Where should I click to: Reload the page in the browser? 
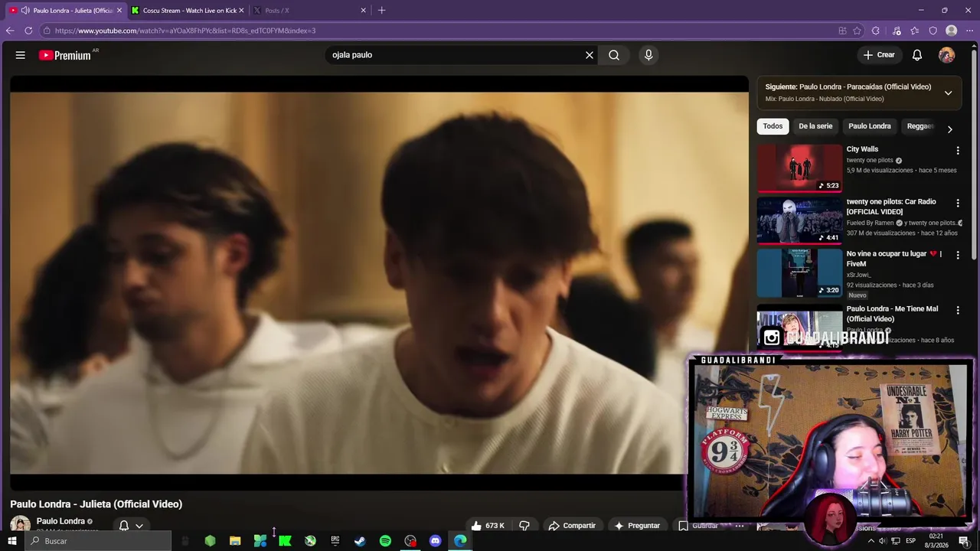[x=28, y=31]
